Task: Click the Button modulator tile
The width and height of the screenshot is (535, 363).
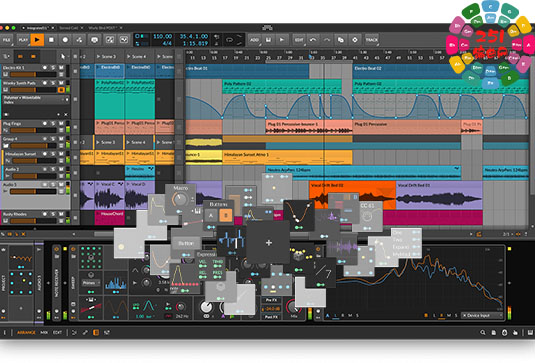Action: [186, 243]
